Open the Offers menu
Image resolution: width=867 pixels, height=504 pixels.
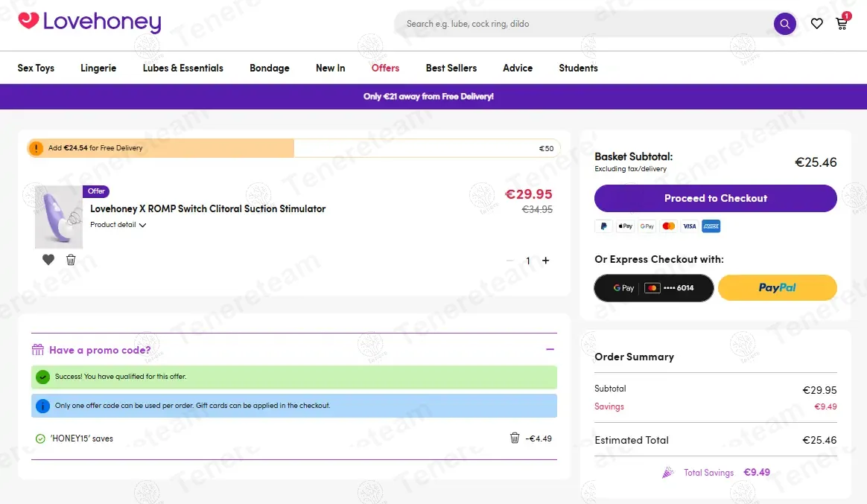385,68
